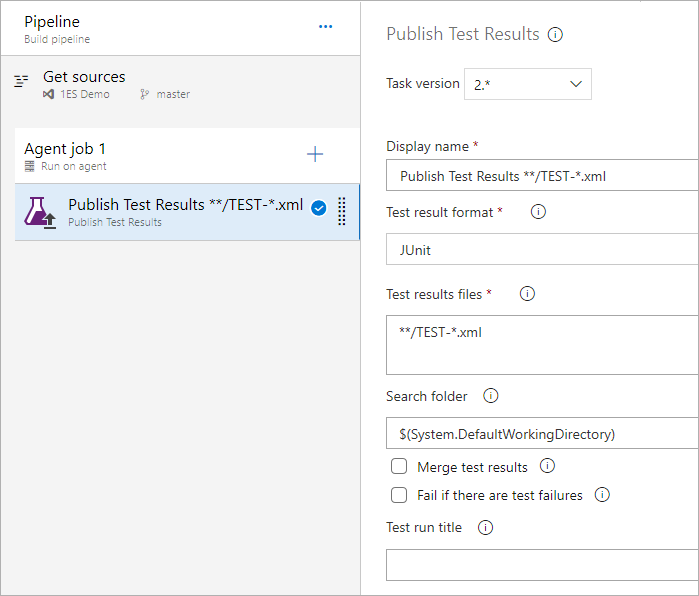Click the info icon next to Test run title
Screen dimensions: 699x596
[x=485, y=528]
